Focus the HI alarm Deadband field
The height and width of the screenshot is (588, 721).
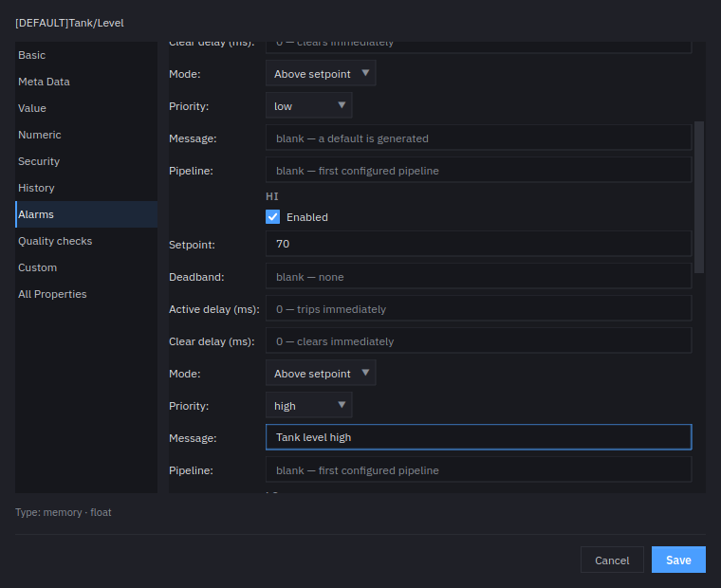coord(479,276)
